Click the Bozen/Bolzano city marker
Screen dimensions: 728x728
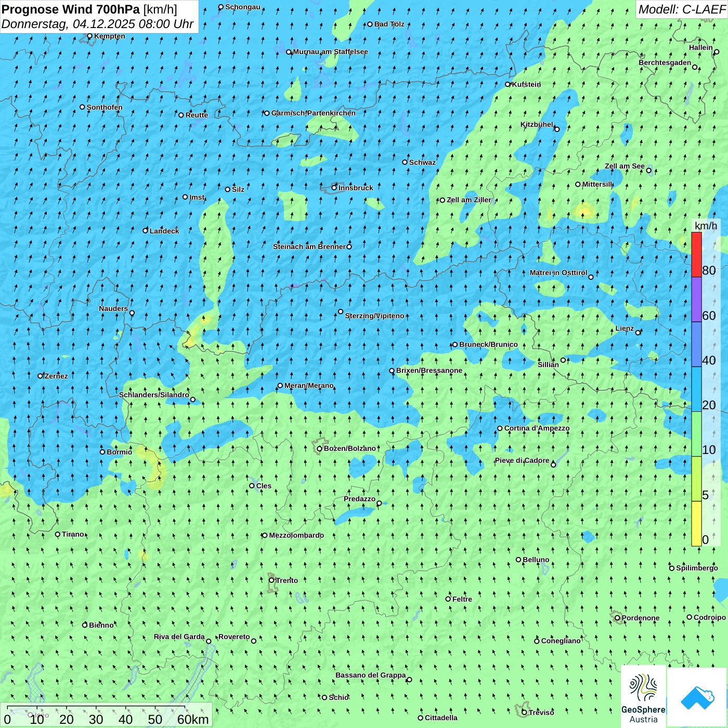(319, 449)
